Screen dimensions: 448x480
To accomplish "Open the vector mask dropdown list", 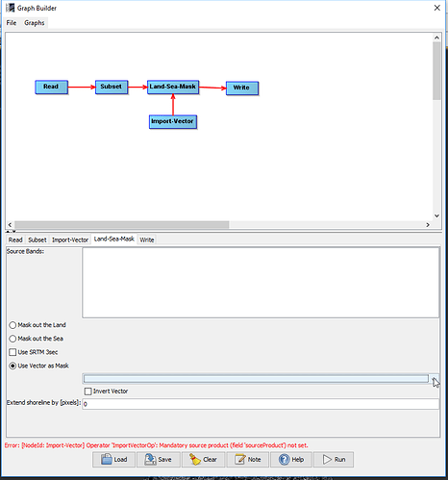I will tap(434, 379).
